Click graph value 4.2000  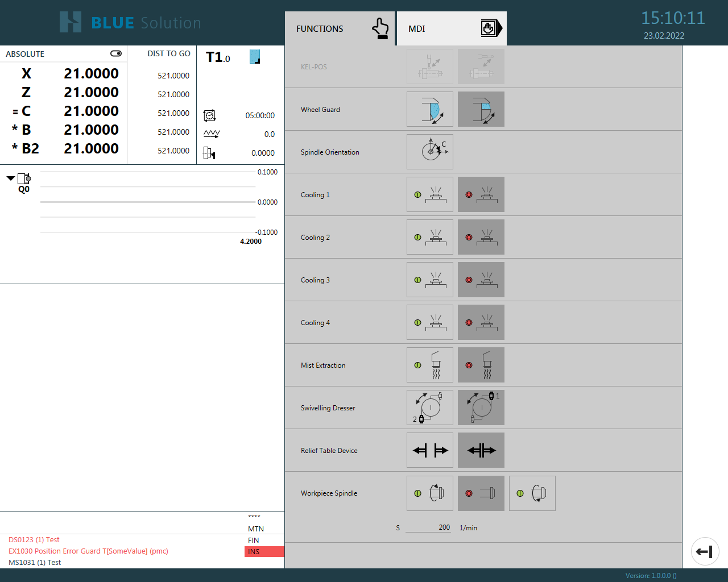(x=251, y=242)
